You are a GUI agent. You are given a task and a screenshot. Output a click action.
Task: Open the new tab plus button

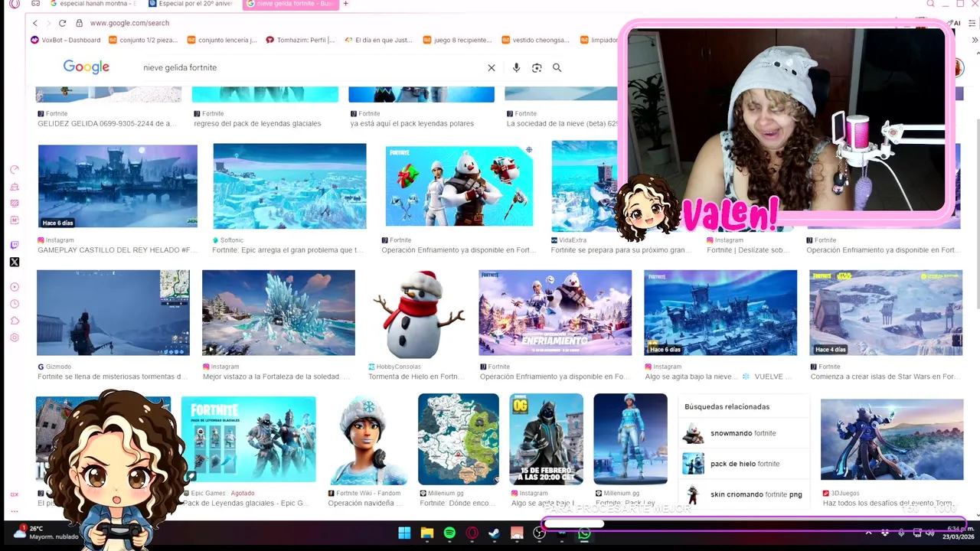click(x=345, y=4)
